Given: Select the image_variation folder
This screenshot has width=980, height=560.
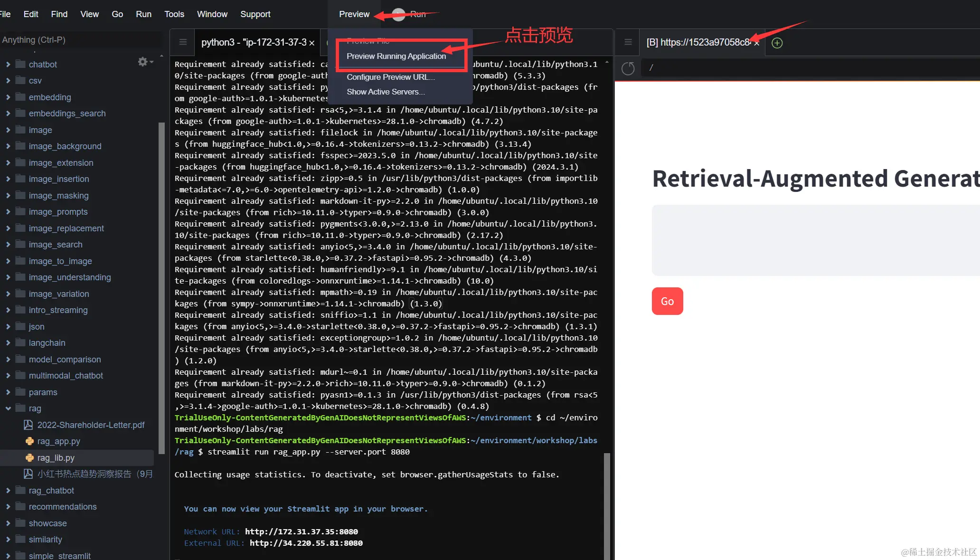Looking at the screenshot, I should pyautogui.click(x=59, y=294).
